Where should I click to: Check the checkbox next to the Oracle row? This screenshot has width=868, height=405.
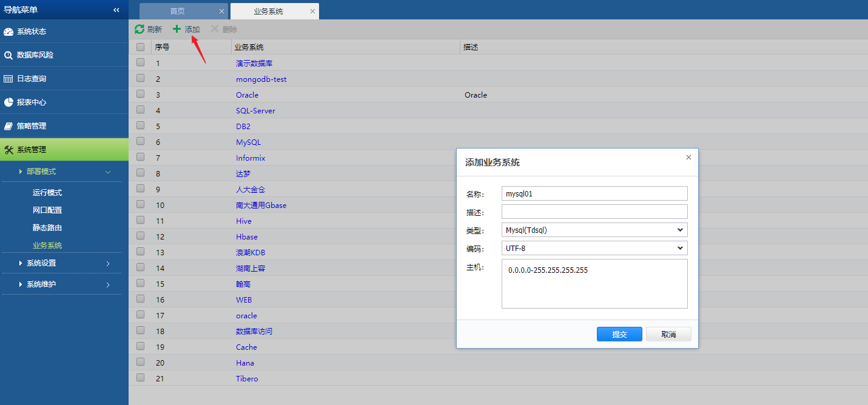click(x=140, y=94)
